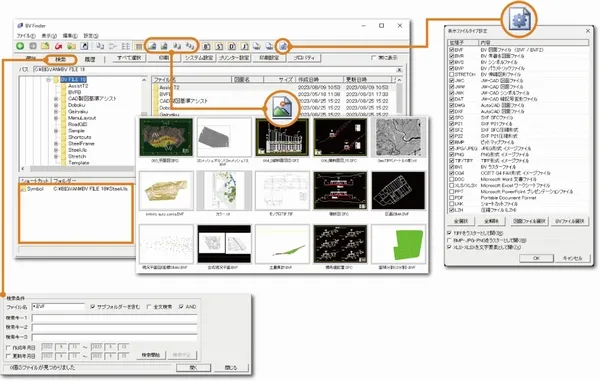The image size is (600, 381).
Task: Toggle サブフォルダーを含む checkbox in search panel
Action: tap(93, 307)
